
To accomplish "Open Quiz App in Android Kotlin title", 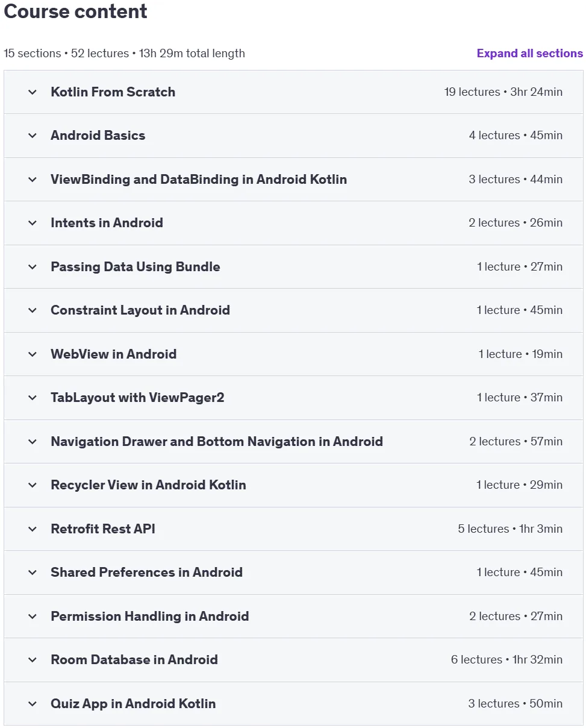I will [133, 703].
